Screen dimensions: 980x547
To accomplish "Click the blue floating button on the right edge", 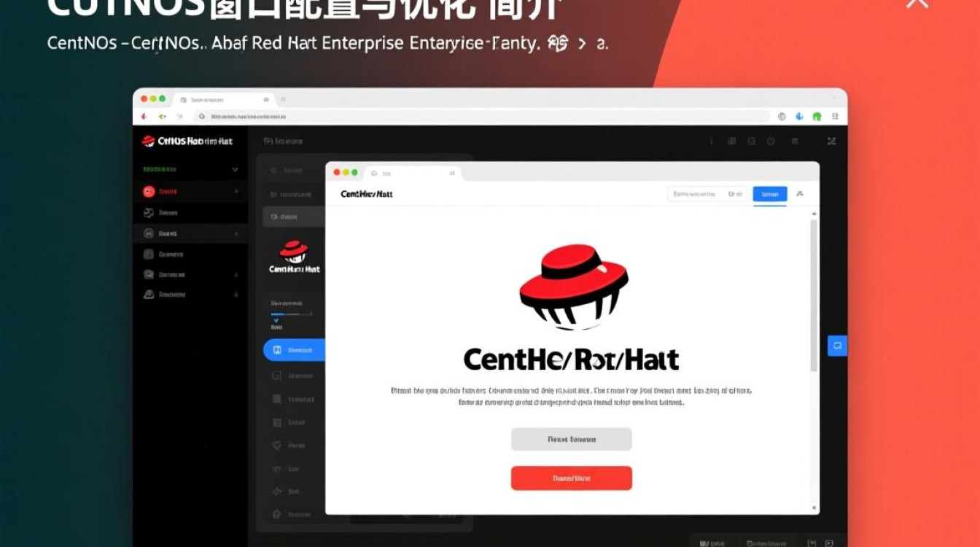I will click(838, 345).
